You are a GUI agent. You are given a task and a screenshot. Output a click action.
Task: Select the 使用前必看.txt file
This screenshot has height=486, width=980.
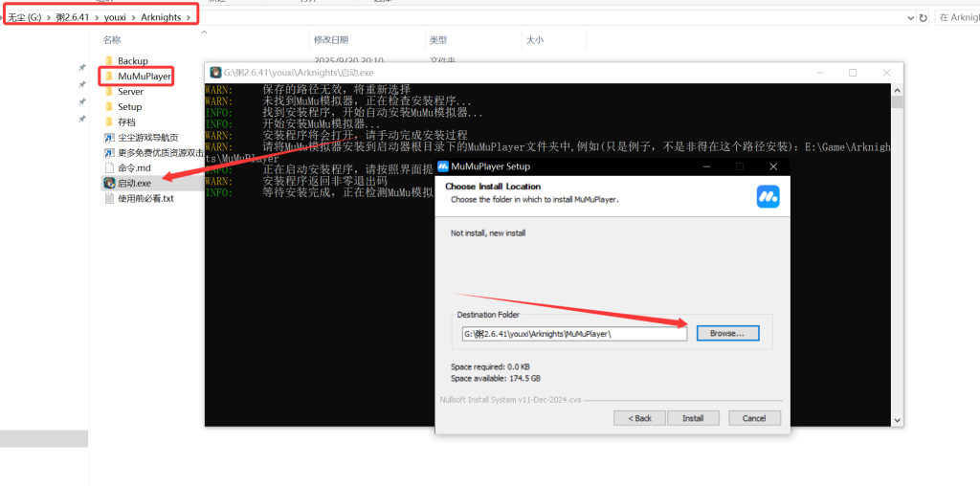(x=145, y=198)
